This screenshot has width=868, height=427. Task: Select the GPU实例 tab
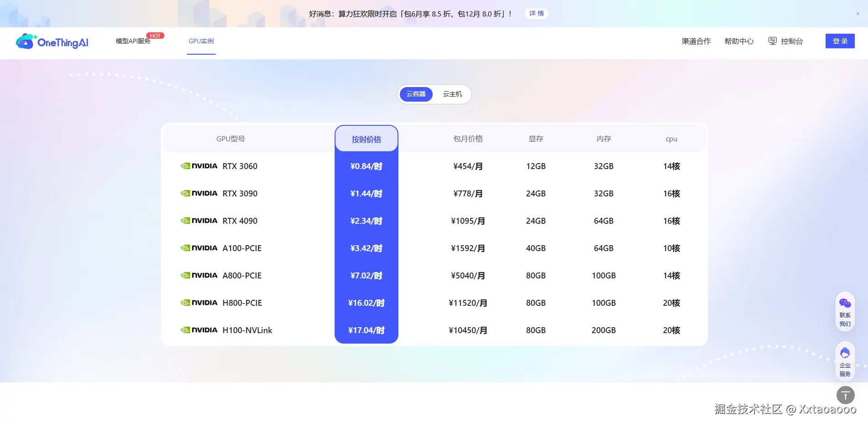click(201, 41)
